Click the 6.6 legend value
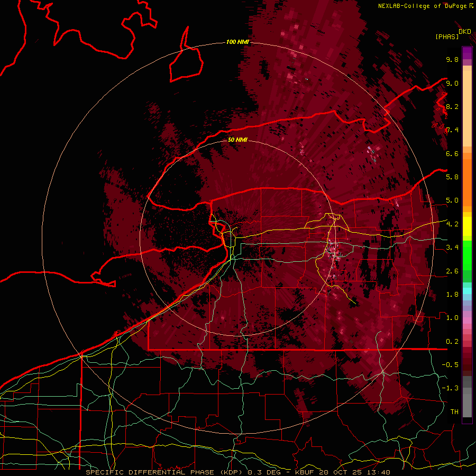 coord(452,153)
